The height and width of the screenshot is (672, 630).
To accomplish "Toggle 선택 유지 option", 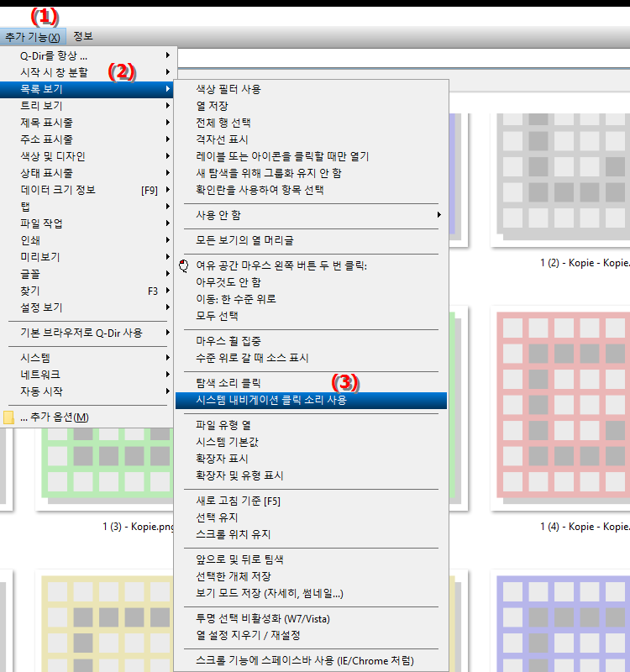I will [x=311, y=517].
